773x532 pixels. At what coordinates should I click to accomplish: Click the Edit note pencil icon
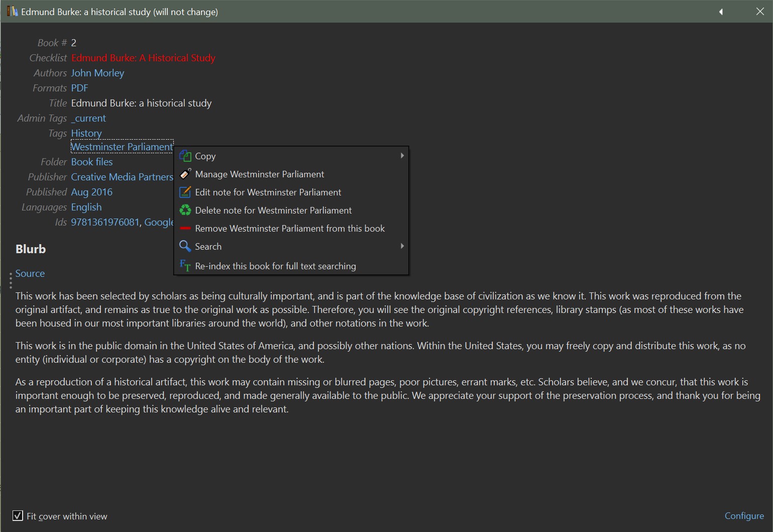coord(185,192)
